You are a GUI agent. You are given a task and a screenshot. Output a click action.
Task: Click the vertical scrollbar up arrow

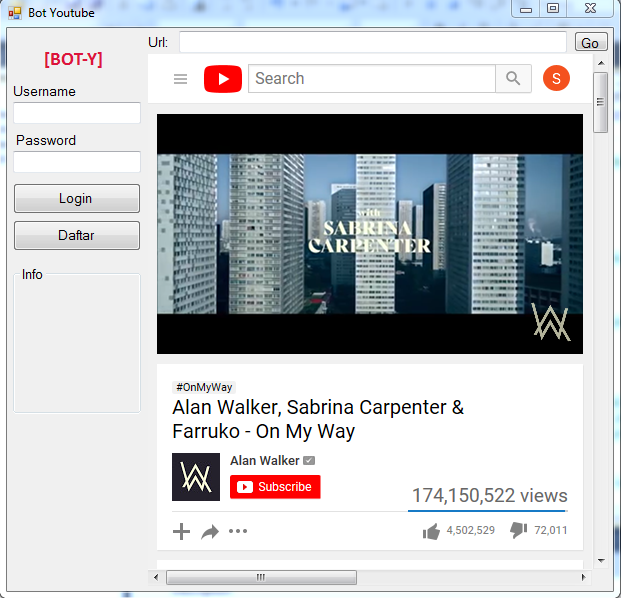pyautogui.click(x=601, y=63)
